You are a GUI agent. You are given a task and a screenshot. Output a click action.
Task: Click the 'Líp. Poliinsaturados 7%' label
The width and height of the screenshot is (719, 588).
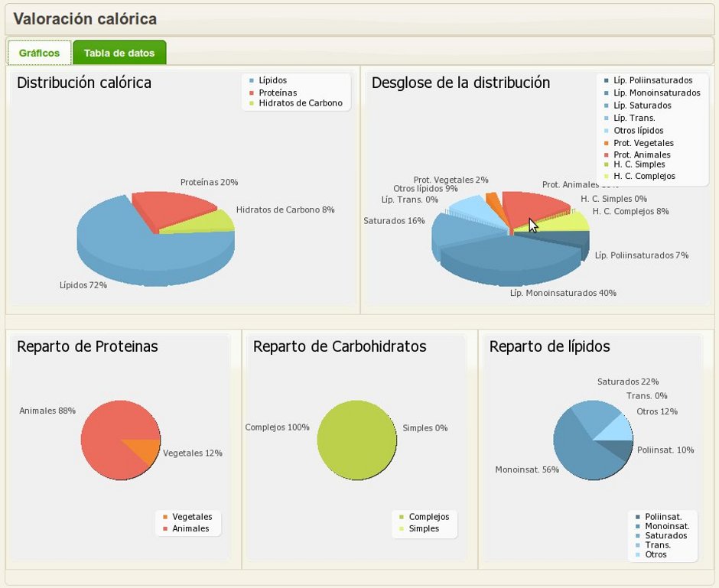point(642,255)
